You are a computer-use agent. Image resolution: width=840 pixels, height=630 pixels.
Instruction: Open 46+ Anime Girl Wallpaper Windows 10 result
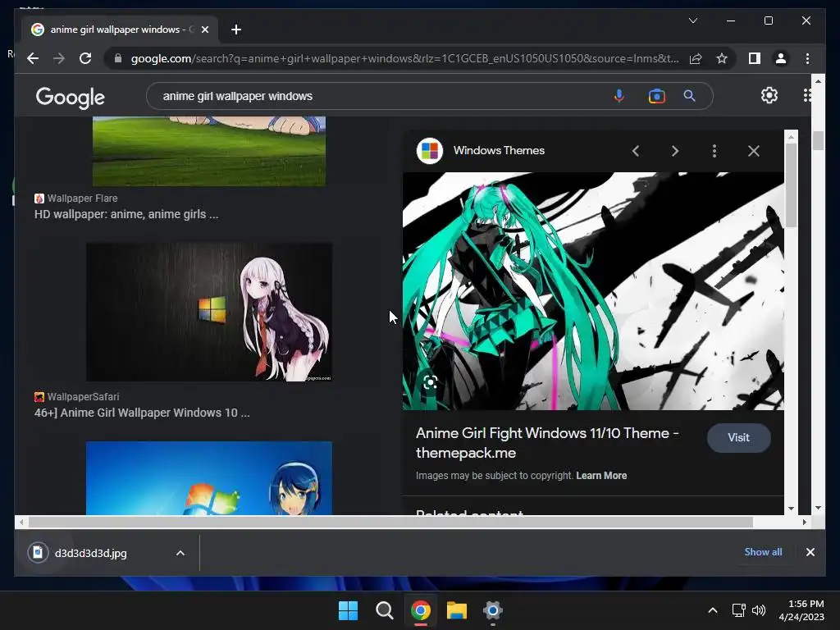pyautogui.click(x=142, y=413)
